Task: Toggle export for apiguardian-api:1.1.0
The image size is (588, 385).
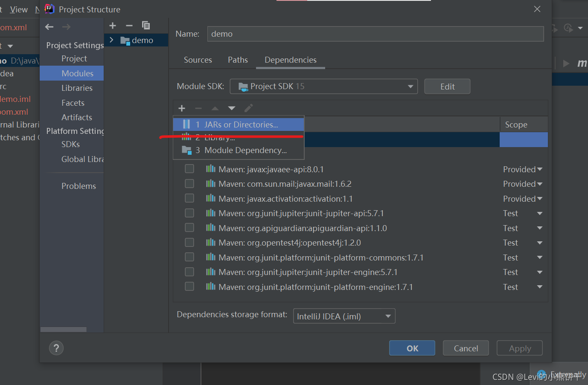Action: tap(189, 228)
